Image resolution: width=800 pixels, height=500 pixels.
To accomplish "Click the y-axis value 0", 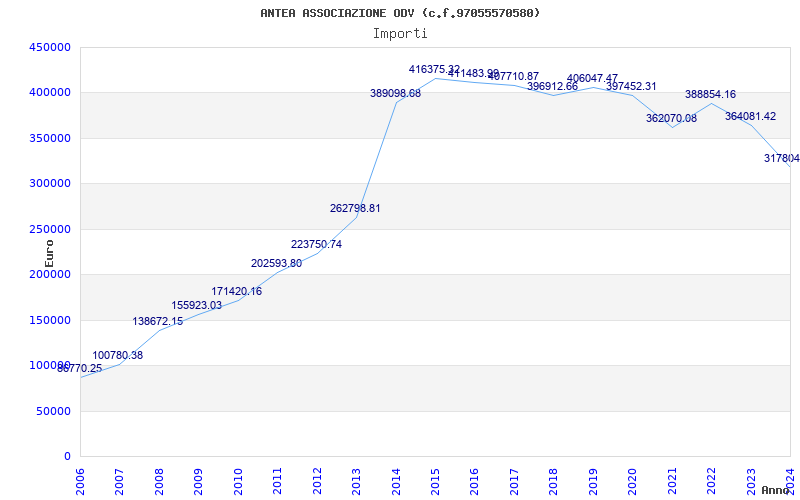I will point(68,456).
